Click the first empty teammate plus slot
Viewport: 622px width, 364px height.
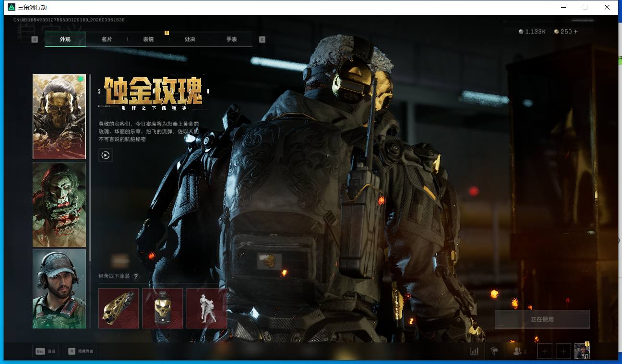coord(544,351)
